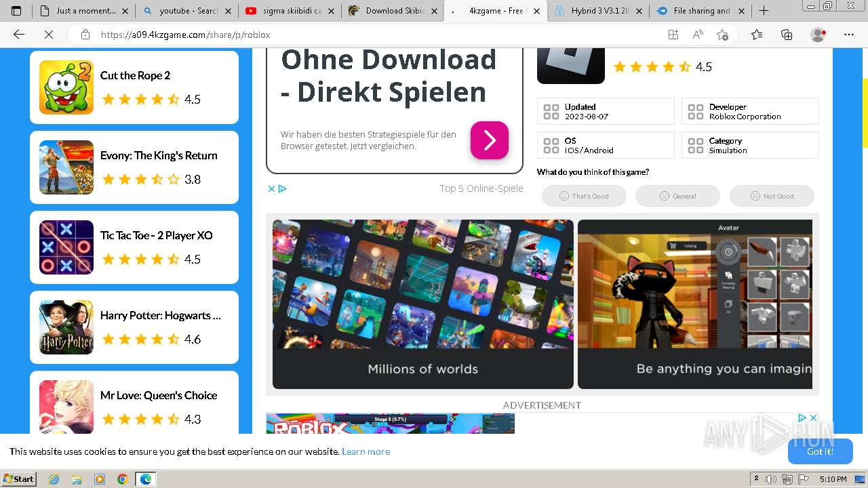Open Be anything you can imagine screenshot

pos(695,304)
